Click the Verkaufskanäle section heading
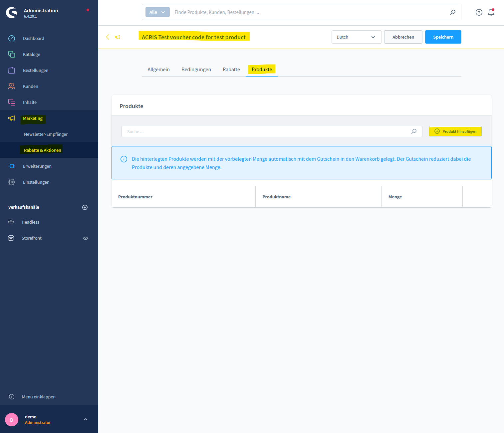 [24, 207]
